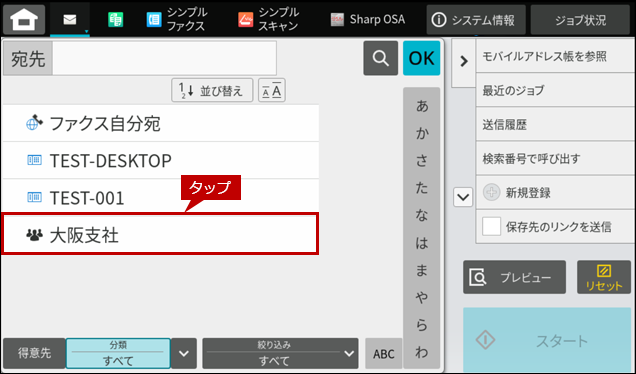Viewport: 636px width, 374px height.
Task: Expand the arrow next to 分類
Action: point(184,353)
